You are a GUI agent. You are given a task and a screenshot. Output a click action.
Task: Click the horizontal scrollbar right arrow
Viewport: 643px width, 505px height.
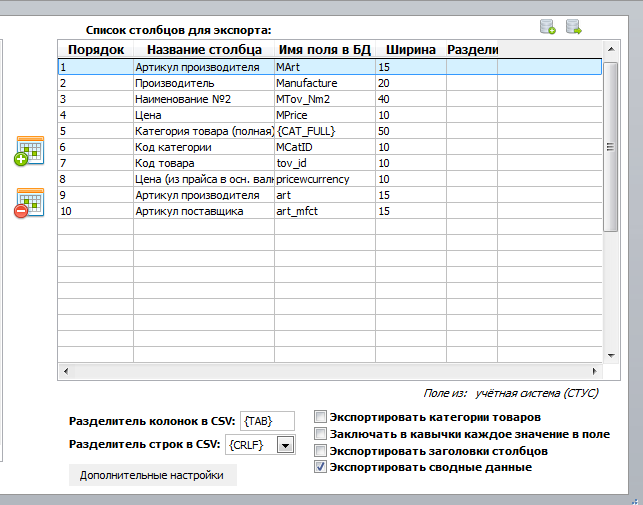click(595, 371)
